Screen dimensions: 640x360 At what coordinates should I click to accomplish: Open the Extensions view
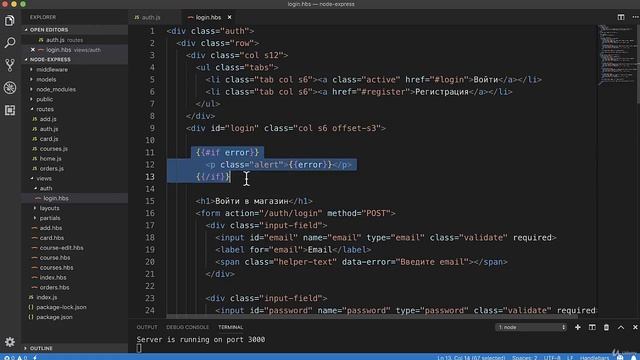coord(10,110)
